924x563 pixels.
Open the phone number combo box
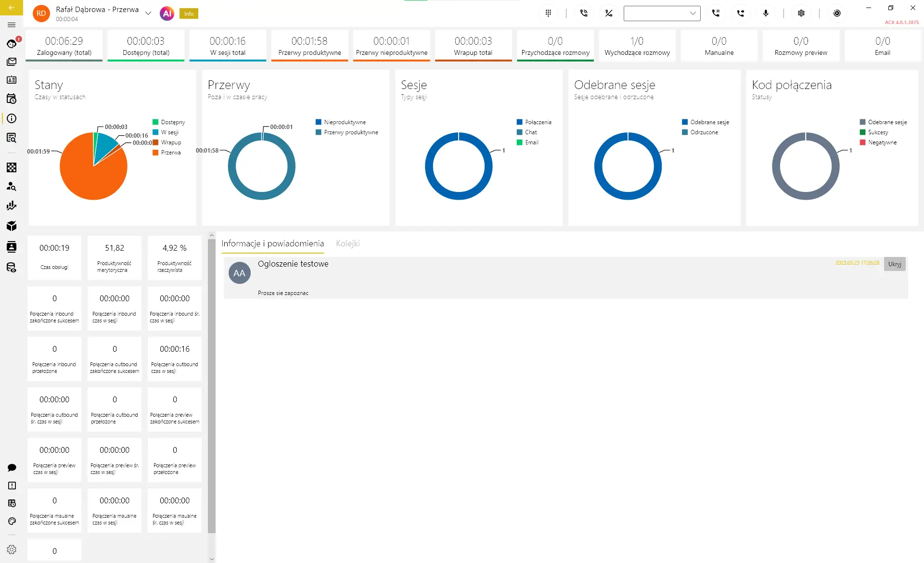click(662, 13)
